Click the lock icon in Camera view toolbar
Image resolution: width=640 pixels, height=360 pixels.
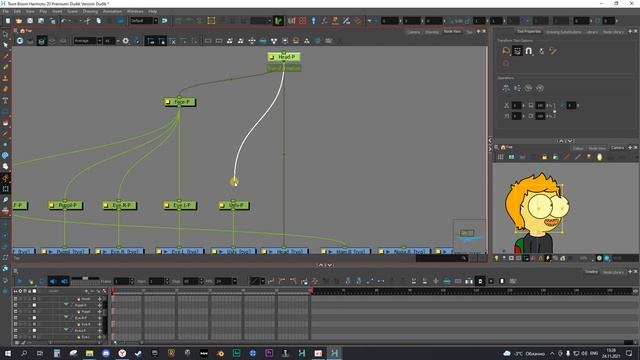544,157
